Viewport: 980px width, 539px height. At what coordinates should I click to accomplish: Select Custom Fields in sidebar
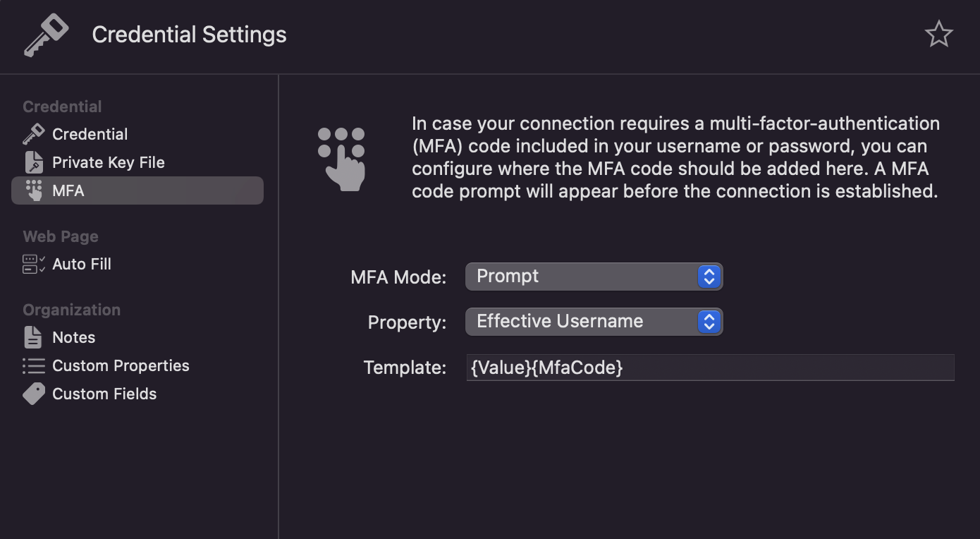pyautogui.click(x=104, y=394)
